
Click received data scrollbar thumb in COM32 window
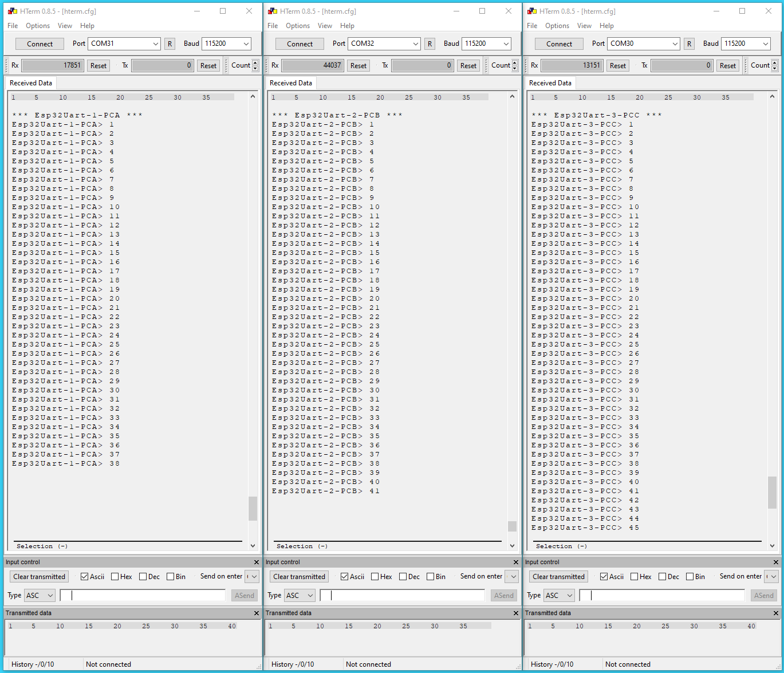(512, 526)
